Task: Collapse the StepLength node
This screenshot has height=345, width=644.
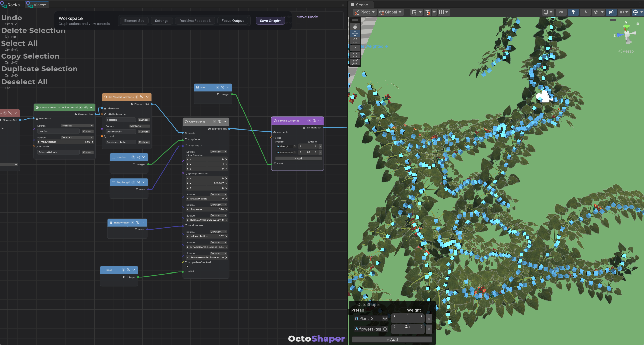Action: [x=144, y=182]
